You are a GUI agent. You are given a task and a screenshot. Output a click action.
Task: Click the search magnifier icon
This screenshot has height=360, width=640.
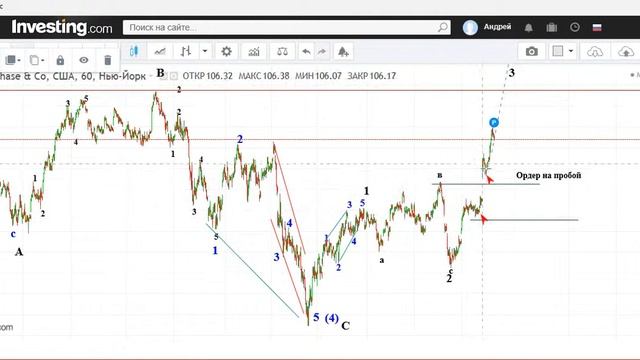[443, 27]
